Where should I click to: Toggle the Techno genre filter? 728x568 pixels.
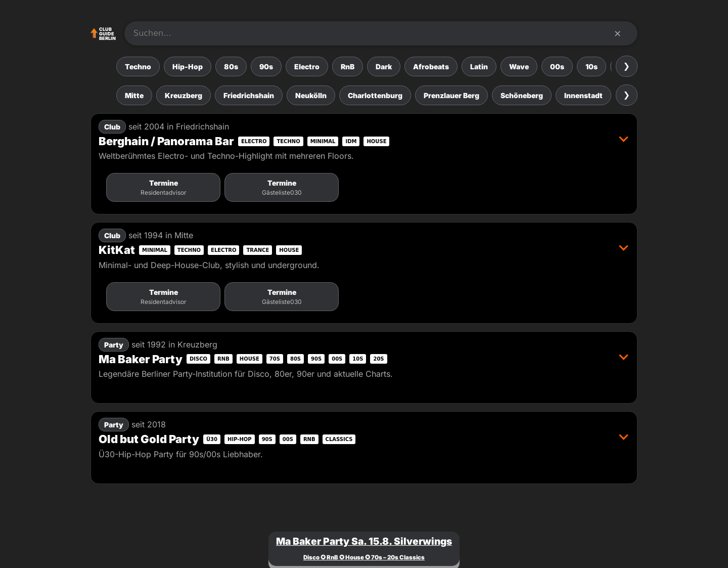click(138, 67)
